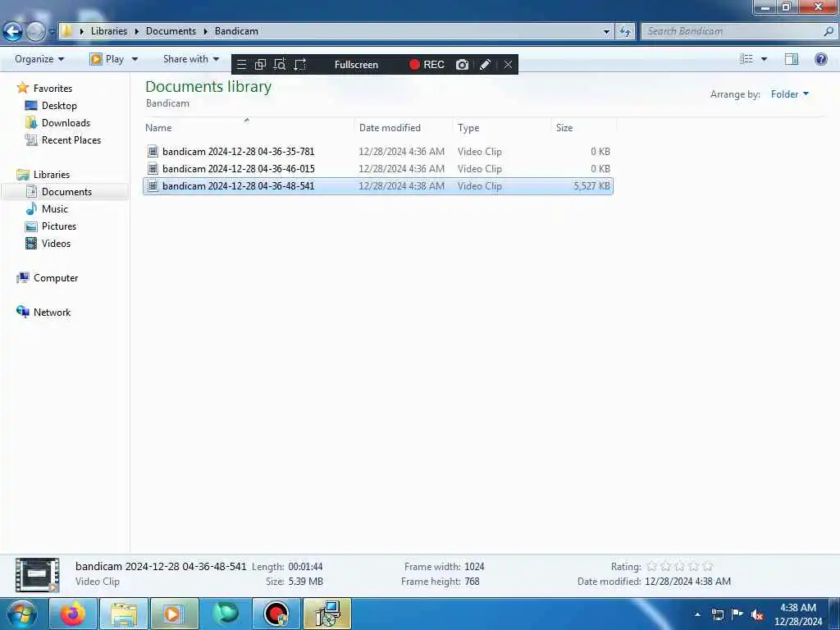
Task: Click the Fullscreen label in the Bandicam bar
Action: click(x=356, y=65)
